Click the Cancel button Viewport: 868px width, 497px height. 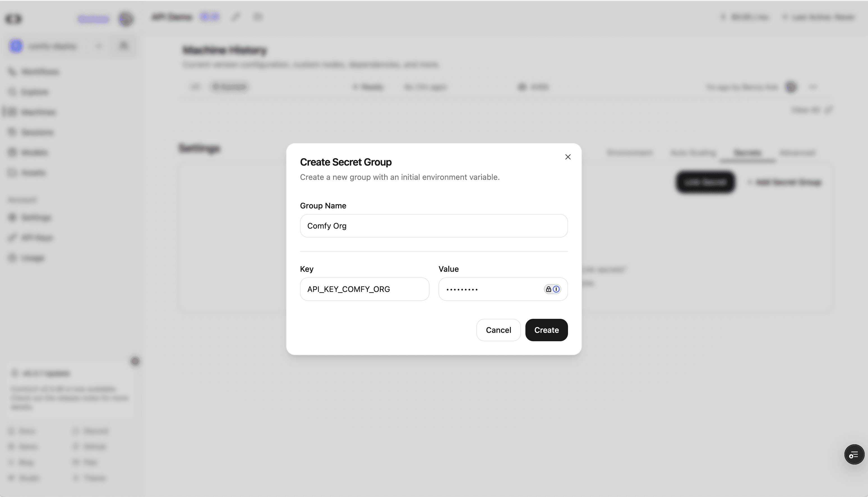498,330
